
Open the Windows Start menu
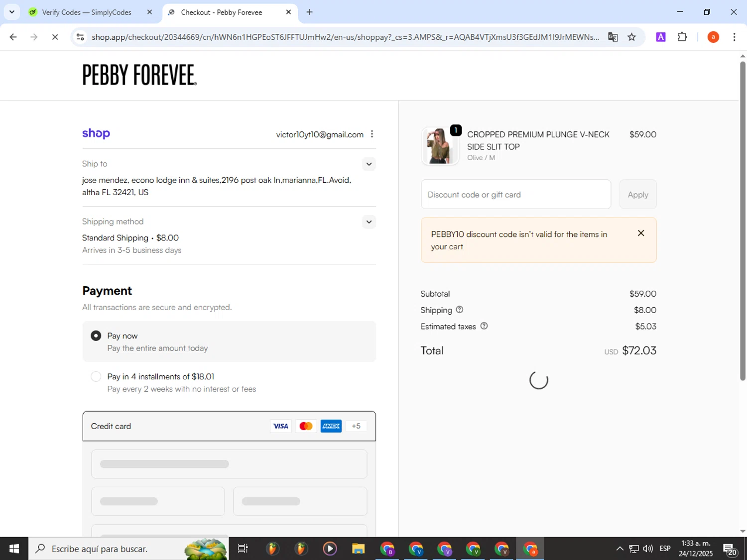[x=14, y=549]
